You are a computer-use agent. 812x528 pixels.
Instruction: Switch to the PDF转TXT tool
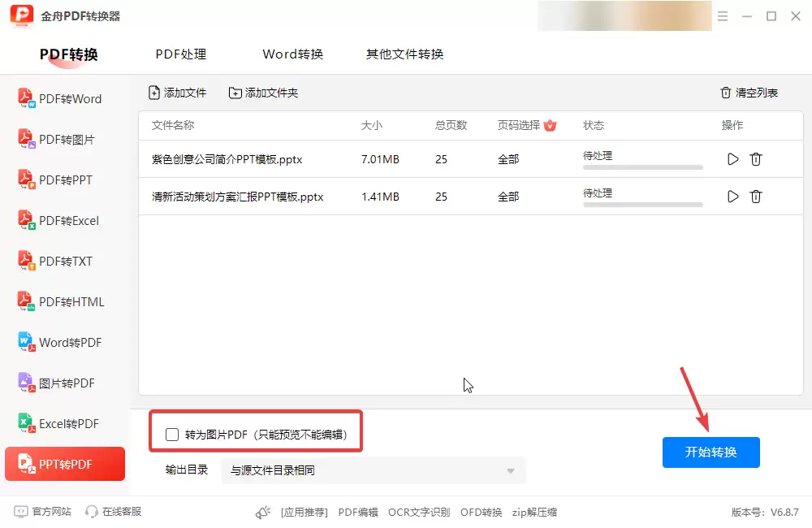coord(65,261)
